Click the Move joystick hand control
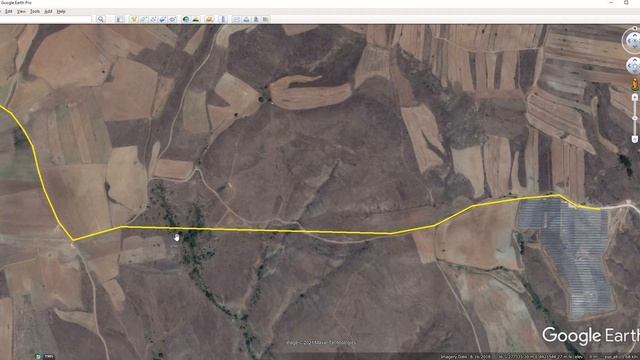The image size is (640, 360). tap(633, 65)
